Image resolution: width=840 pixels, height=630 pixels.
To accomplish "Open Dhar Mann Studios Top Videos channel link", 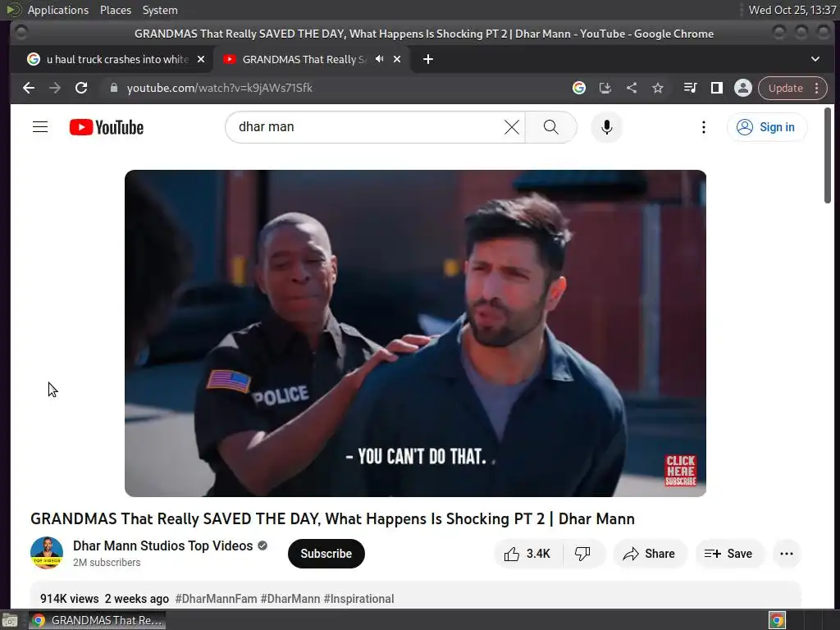I will [x=163, y=546].
